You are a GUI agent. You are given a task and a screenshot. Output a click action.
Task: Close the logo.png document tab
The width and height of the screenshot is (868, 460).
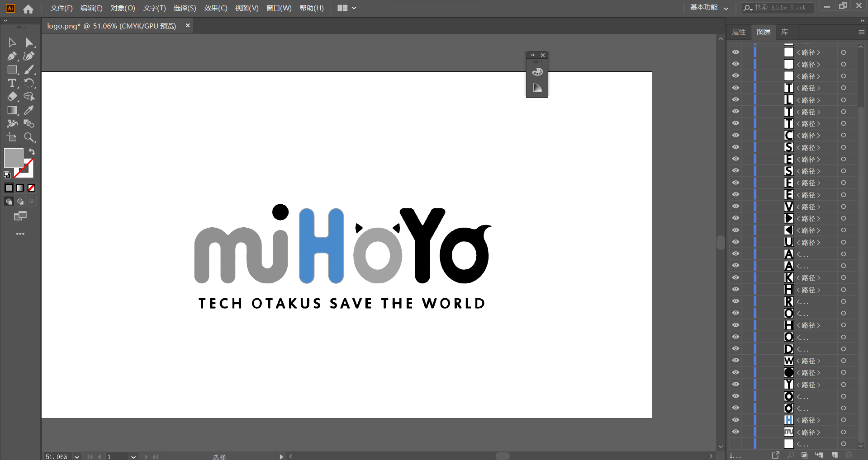click(x=187, y=26)
